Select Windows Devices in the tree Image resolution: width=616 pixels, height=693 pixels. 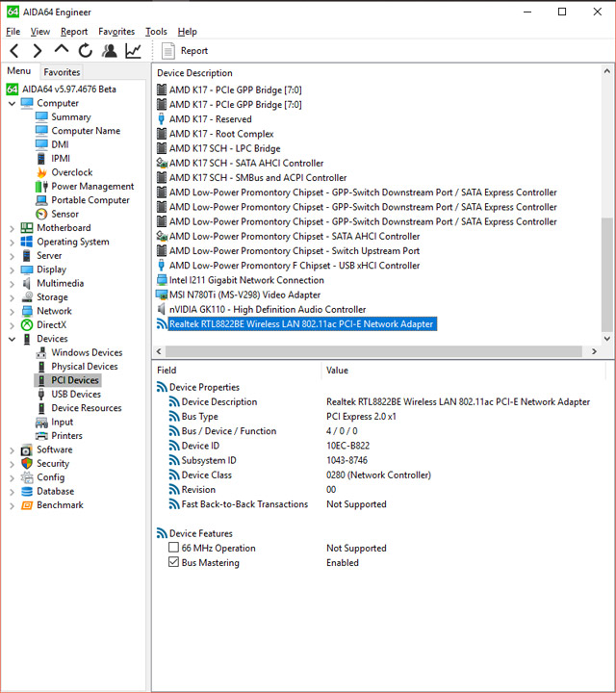[x=87, y=352]
